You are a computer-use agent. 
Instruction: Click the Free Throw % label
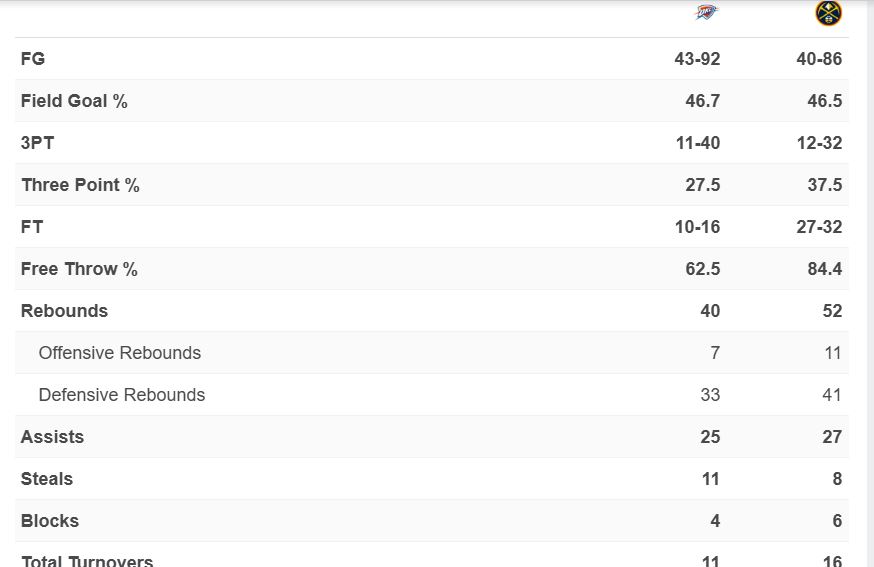pos(79,269)
